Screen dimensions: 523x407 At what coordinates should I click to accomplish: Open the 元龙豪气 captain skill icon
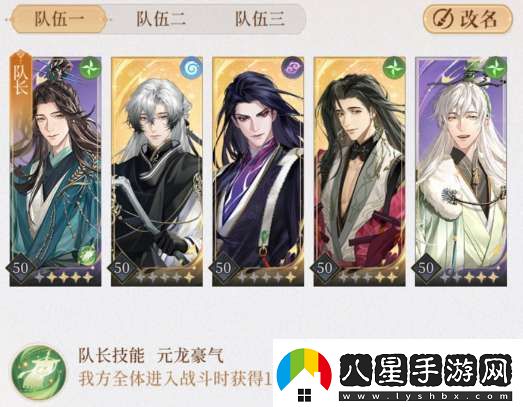pyautogui.click(x=38, y=370)
